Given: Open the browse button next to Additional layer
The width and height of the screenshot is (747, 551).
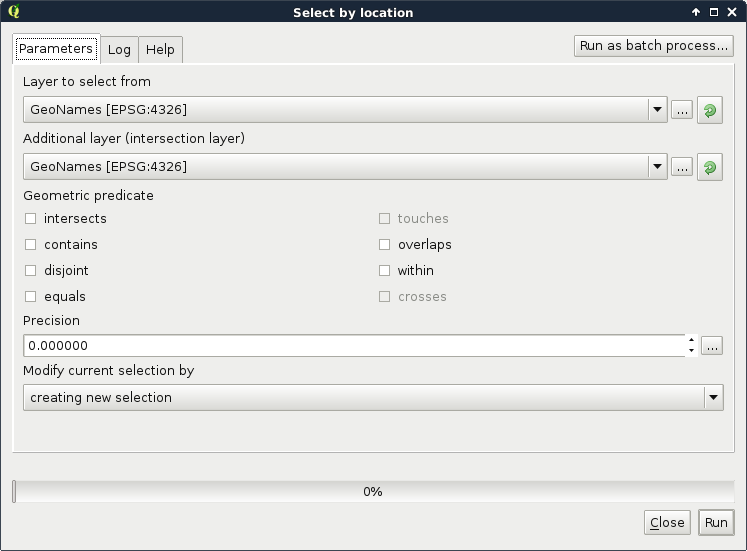Looking at the screenshot, I should (x=682, y=167).
